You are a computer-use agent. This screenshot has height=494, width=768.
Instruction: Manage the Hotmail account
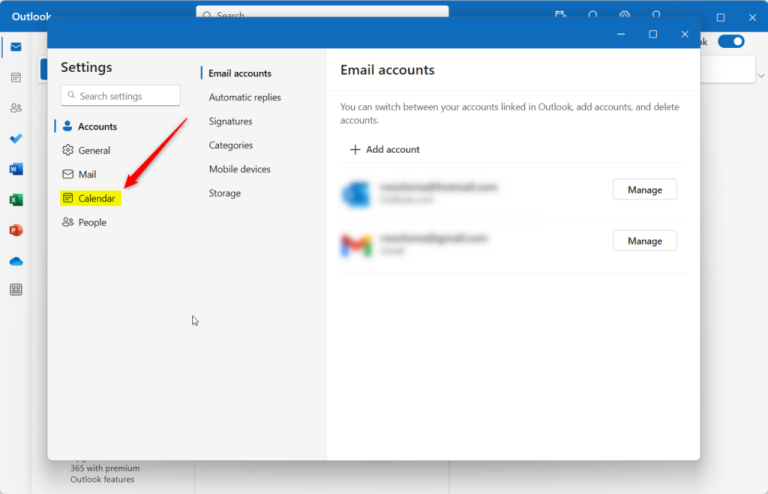tap(644, 189)
